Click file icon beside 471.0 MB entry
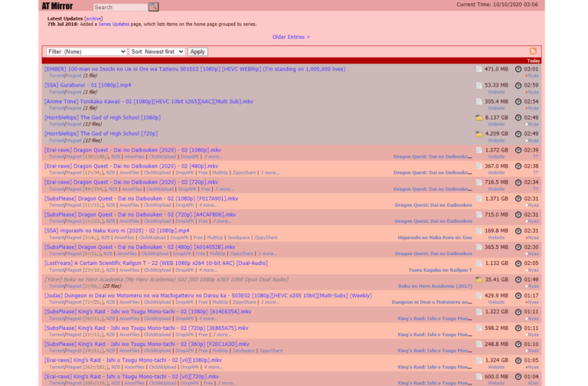588x386 pixels. (x=479, y=69)
